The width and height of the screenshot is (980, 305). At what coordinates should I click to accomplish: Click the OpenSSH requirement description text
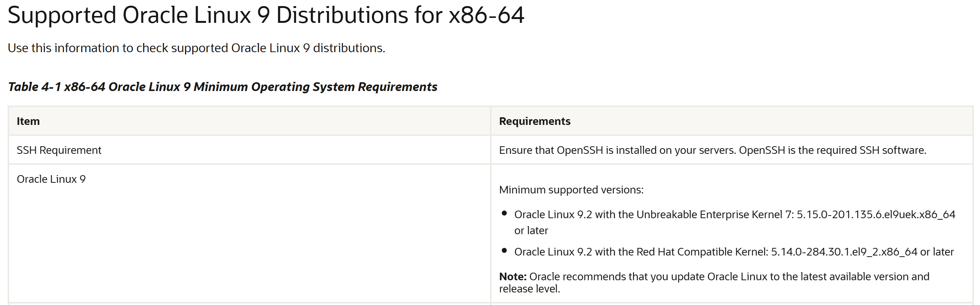[x=713, y=150]
